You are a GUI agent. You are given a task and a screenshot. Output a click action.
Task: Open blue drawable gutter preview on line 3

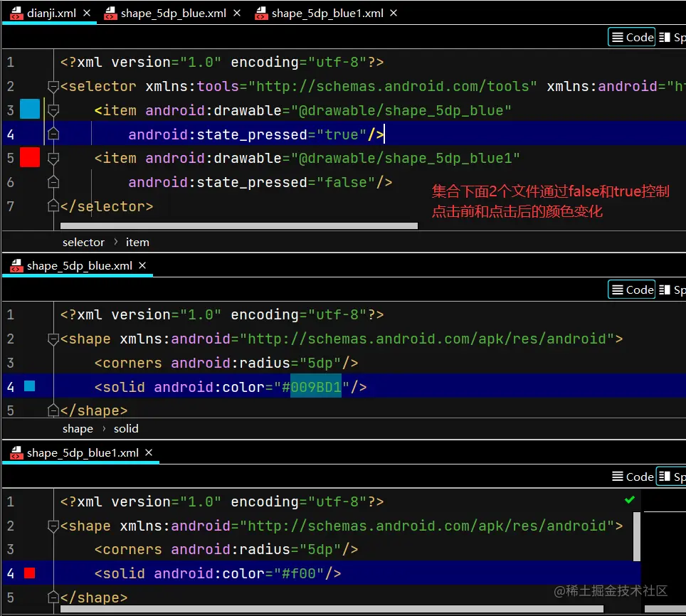click(x=30, y=109)
